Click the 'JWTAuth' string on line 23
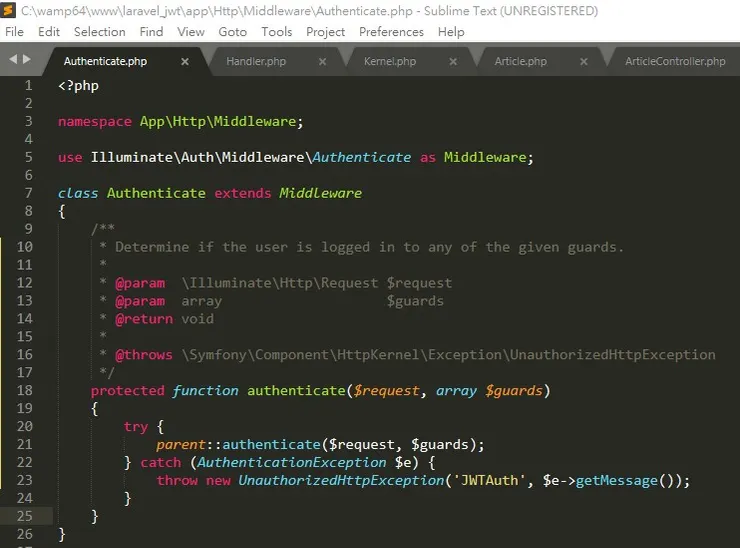This screenshot has height=548, width=740. (489, 481)
